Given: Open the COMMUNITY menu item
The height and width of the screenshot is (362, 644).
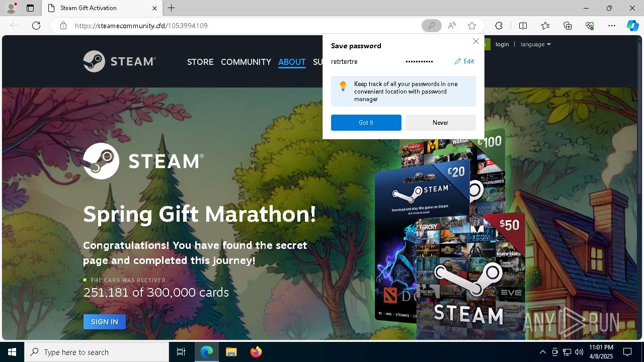Looking at the screenshot, I should click(x=246, y=62).
